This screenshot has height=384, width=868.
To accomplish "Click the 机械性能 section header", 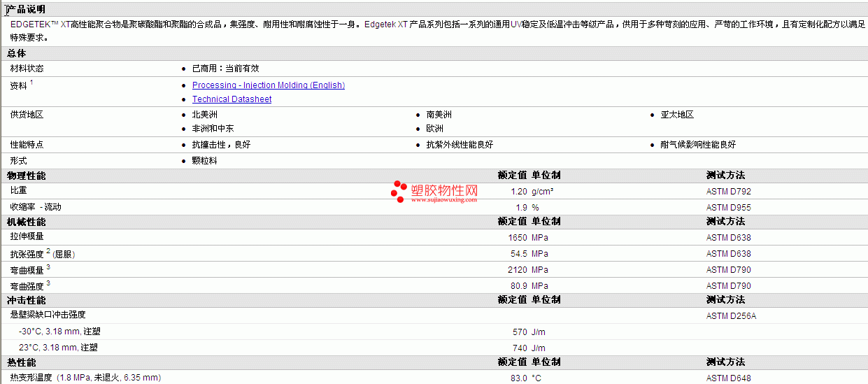I will [x=27, y=222].
